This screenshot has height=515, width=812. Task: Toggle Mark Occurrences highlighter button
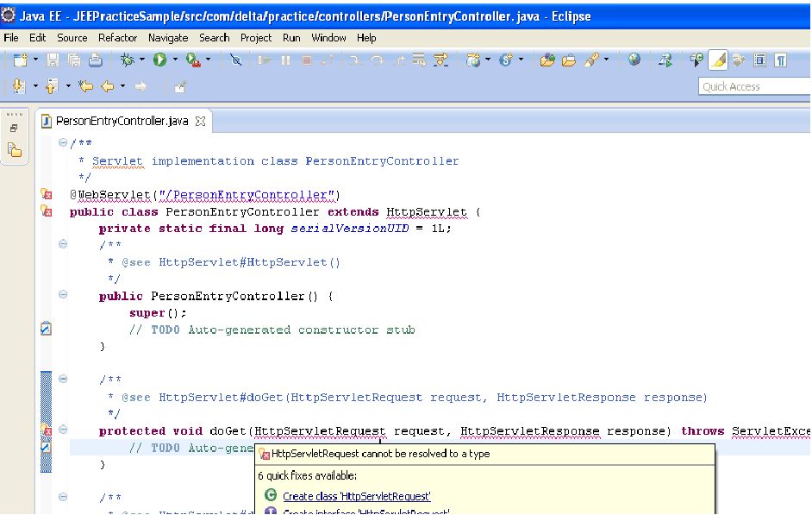pos(718,60)
